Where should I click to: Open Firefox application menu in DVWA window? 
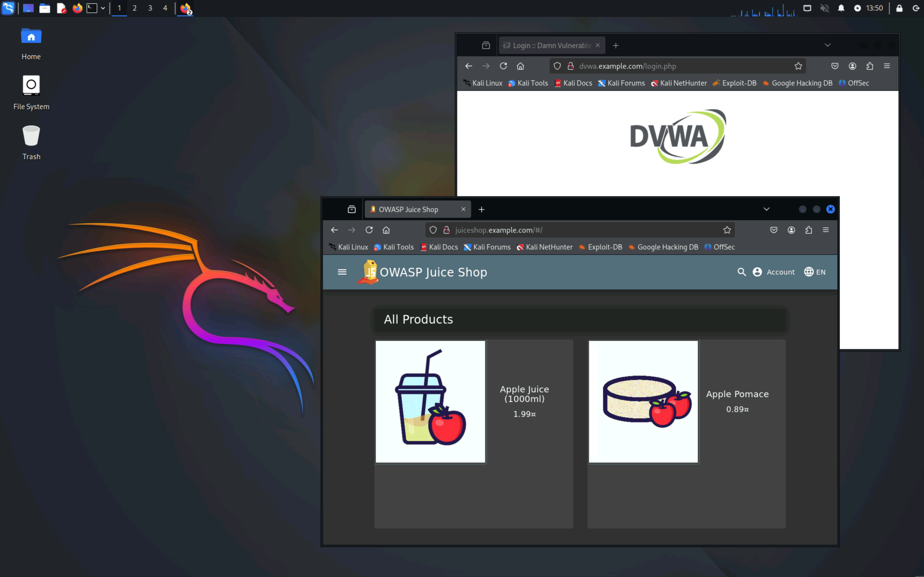click(886, 66)
